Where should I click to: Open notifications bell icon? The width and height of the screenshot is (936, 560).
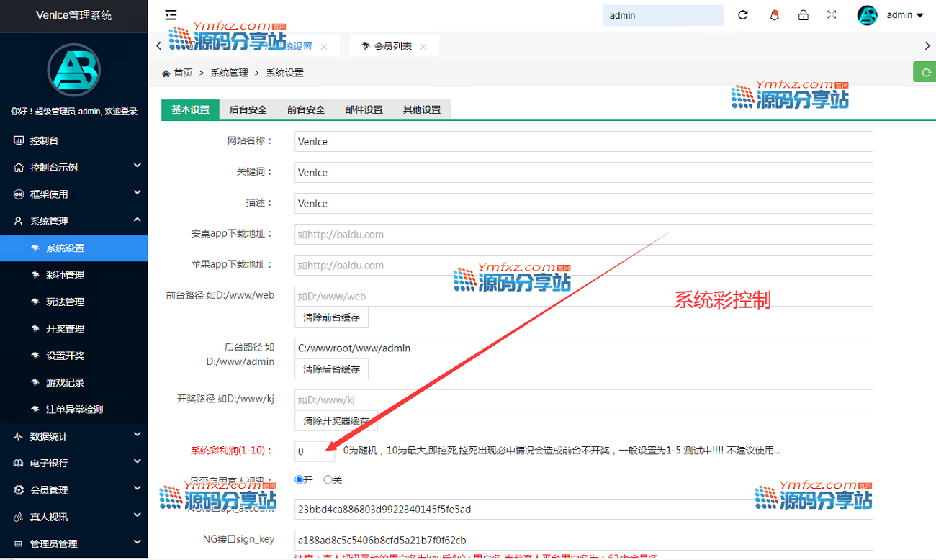(x=775, y=15)
